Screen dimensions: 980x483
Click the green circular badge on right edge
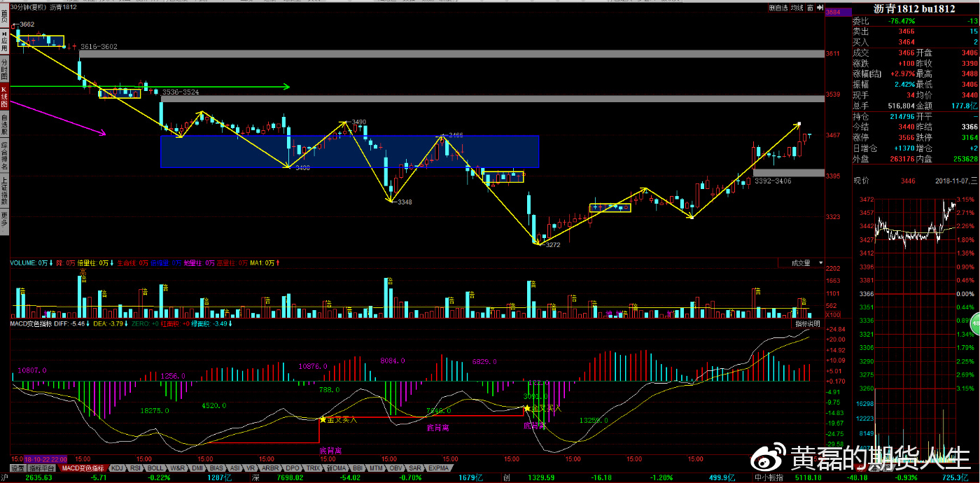tap(975, 324)
